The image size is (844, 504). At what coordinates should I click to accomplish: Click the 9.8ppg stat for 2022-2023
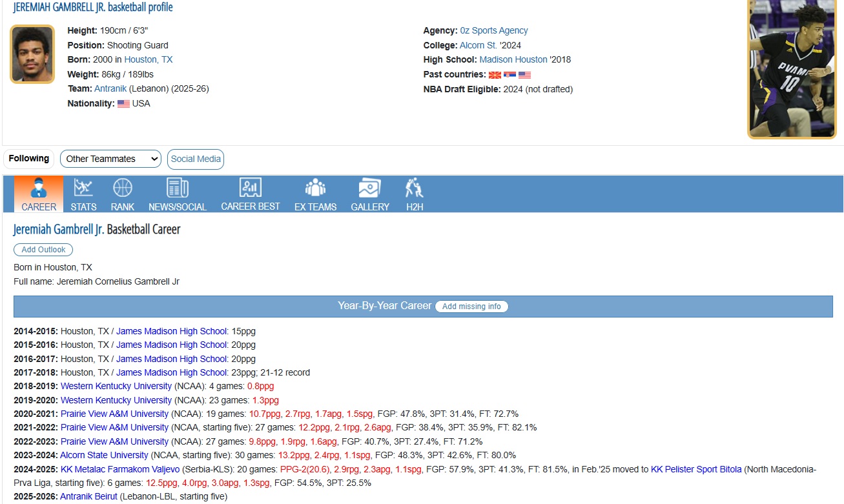click(x=262, y=441)
